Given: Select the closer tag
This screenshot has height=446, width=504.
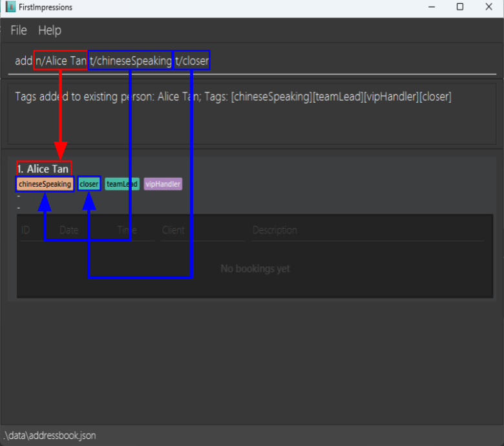Looking at the screenshot, I should [x=89, y=184].
